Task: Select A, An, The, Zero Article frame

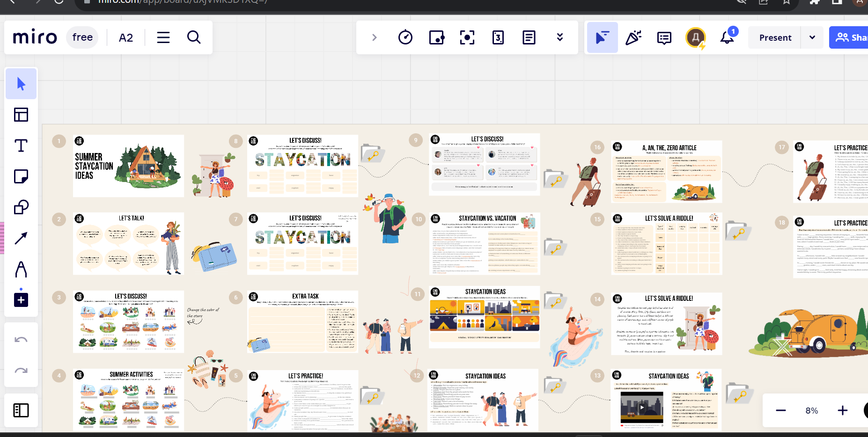Action: [x=667, y=172]
